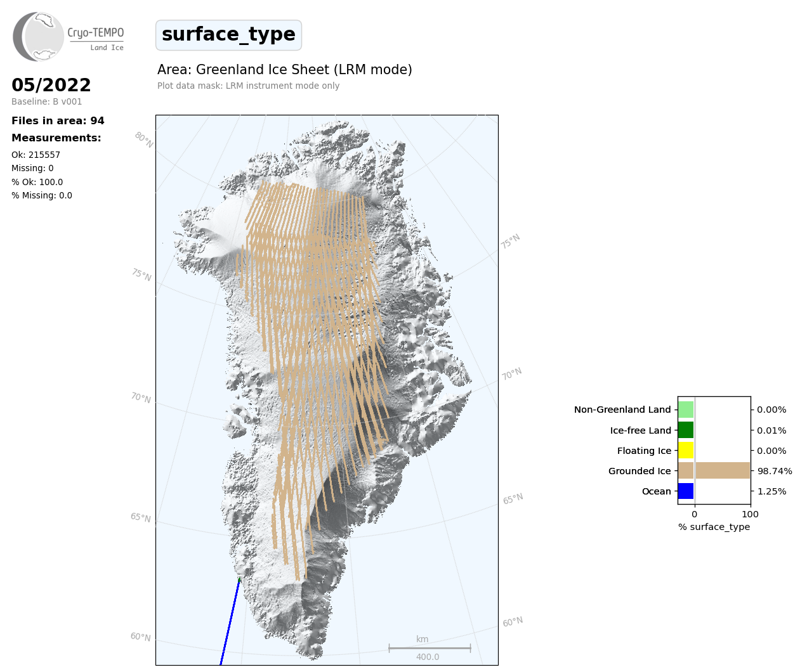Click the Area: Greenland Ice Sheet subtitle
Image resolution: width=807 pixels, height=672 pixels.
[284, 70]
